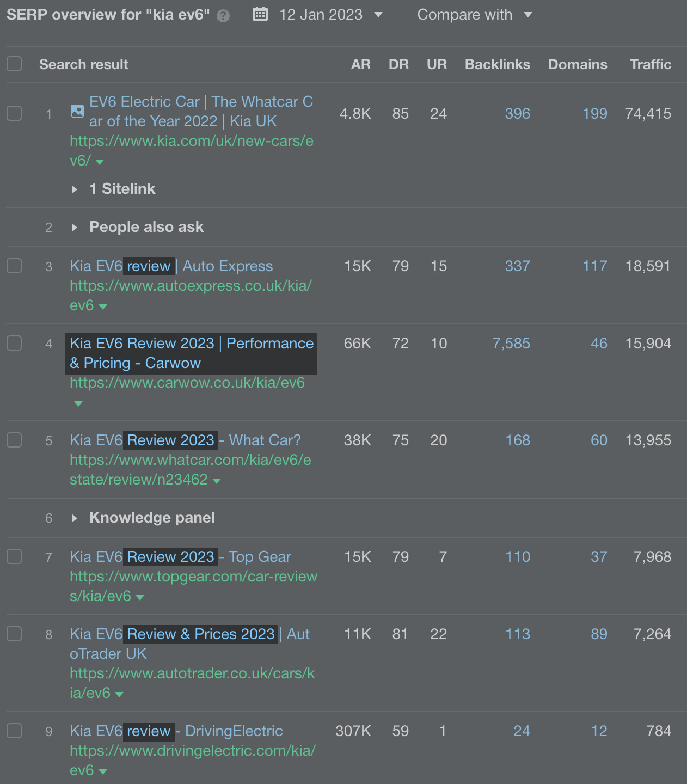Open the topgear URL dropdown arrow

point(140,597)
